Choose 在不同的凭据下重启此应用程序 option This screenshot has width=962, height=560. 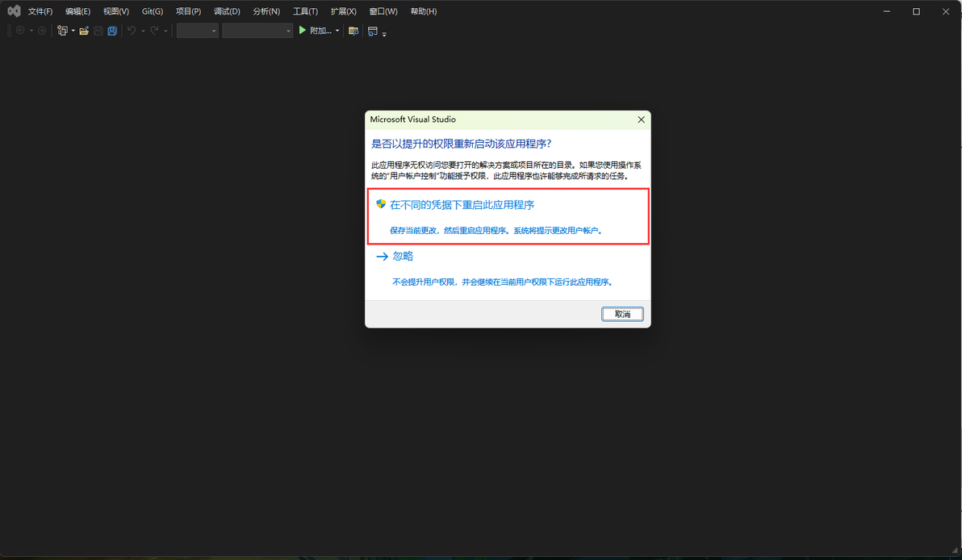point(508,216)
